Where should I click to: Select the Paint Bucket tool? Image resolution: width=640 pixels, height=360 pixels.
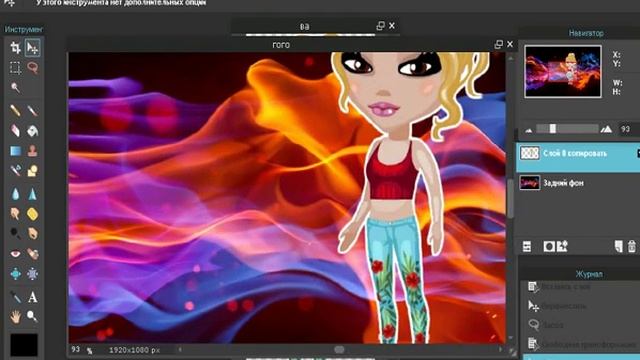[x=32, y=131]
